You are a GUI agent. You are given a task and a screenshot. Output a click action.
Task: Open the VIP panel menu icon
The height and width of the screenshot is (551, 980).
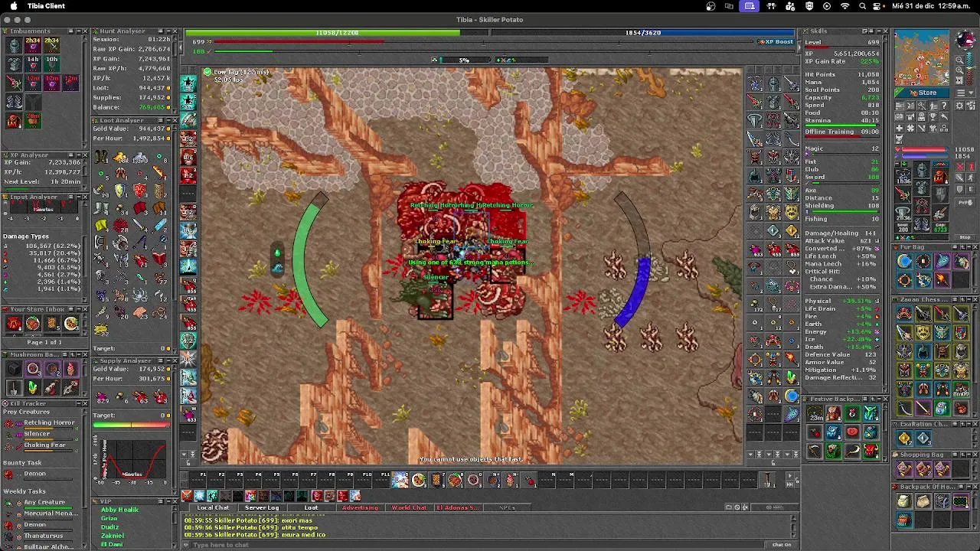click(159, 501)
